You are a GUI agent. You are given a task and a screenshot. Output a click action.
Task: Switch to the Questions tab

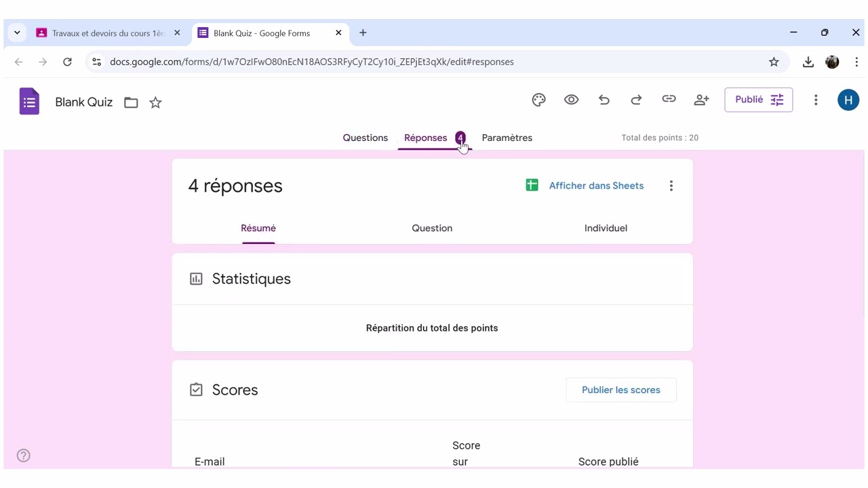pyautogui.click(x=366, y=138)
